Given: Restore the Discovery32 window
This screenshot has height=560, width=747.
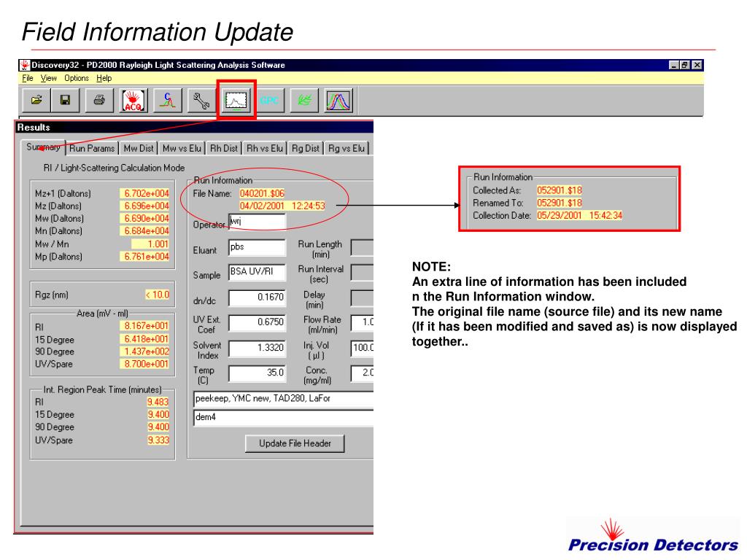Looking at the screenshot, I should tap(684, 65).
